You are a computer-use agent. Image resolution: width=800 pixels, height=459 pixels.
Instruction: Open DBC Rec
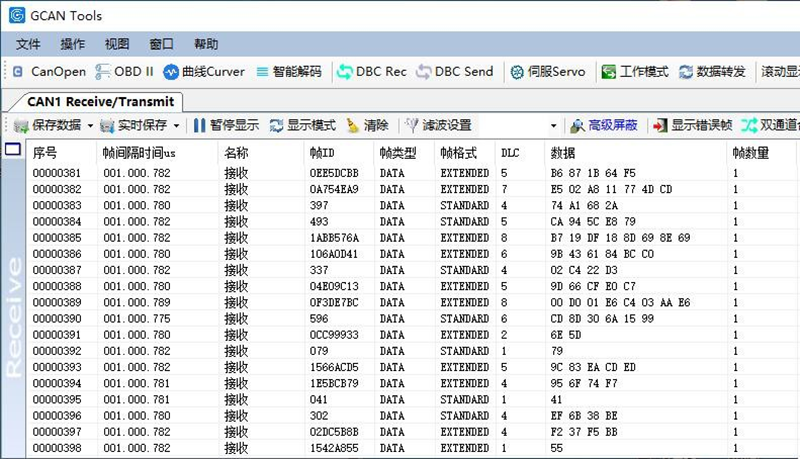pyautogui.click(x=371, y=72)
